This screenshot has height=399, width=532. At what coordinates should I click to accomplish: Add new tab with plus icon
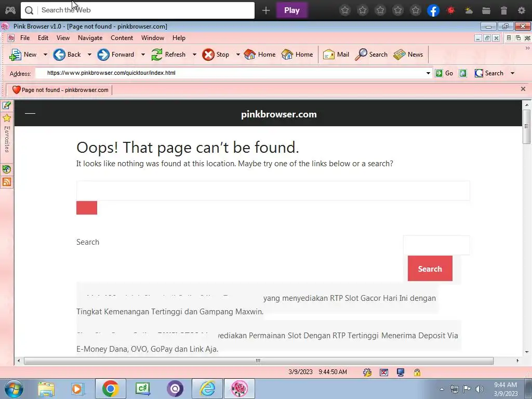tap(265, 10)
